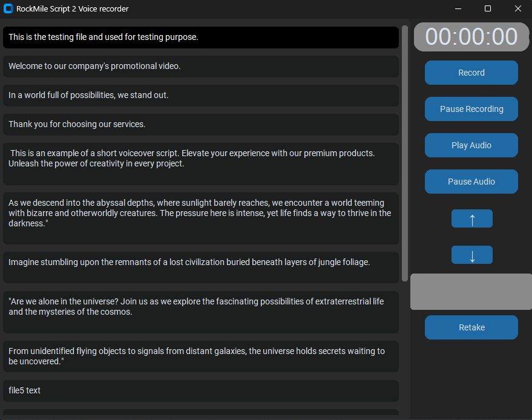The image size is (532, 420).
Task: Click the down arrow button
Action: click(471, 255)
